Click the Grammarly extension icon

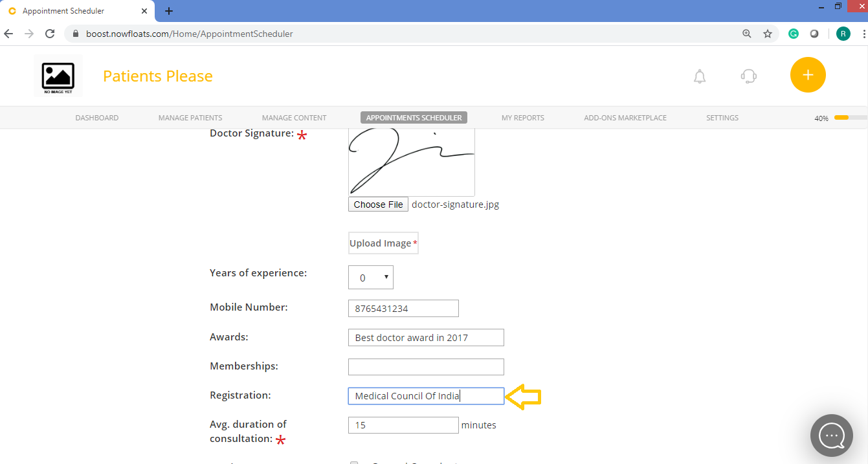[794, 33]
